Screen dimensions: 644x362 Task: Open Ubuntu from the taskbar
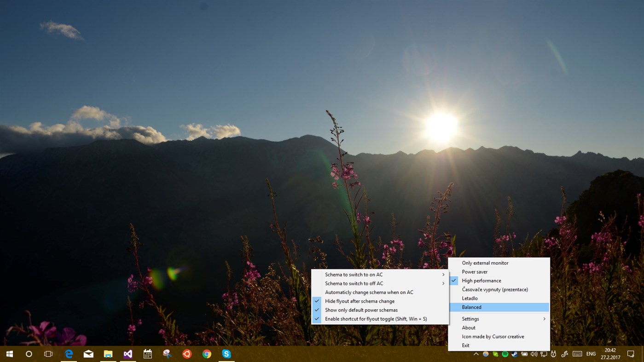click(x=186, y=354)
